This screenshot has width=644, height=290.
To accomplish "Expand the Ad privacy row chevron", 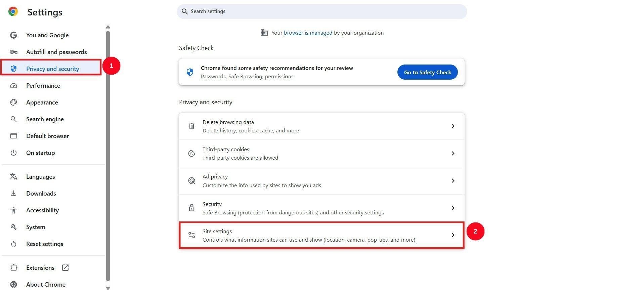I will [x=453, y=180].
